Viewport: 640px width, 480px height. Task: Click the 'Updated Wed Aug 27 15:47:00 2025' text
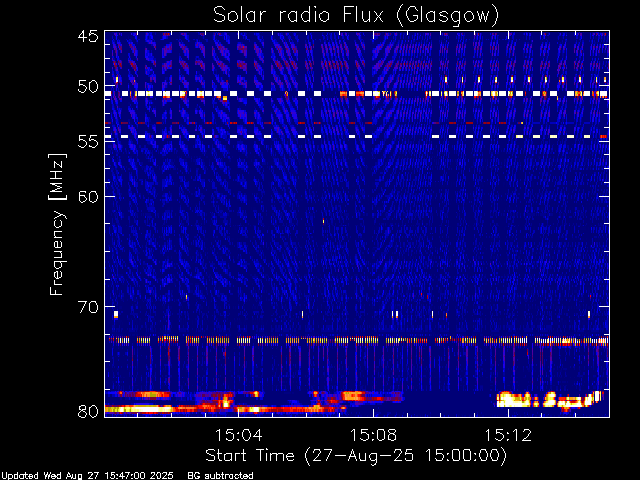(x=87, y=476)
